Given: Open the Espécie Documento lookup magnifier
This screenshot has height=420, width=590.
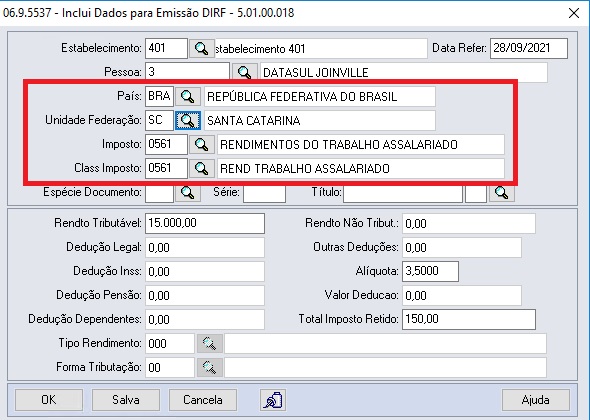Looking at the screenshot, I should [188, 193].
